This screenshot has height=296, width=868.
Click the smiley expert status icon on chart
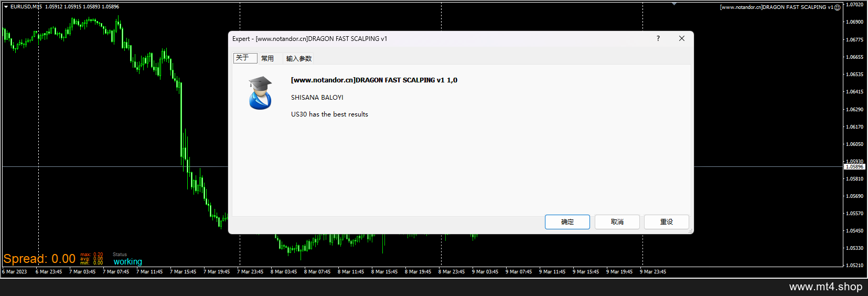coord(838,7)
